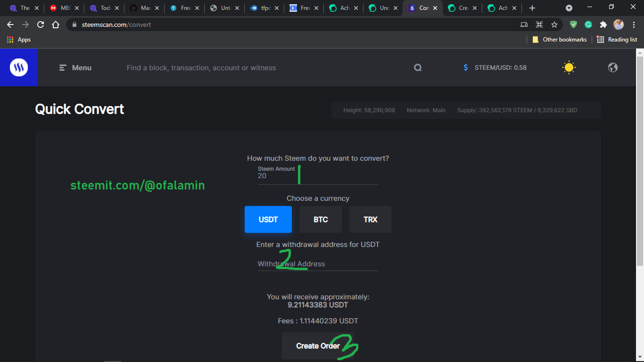
Task: Switch to the MEG tab
Action: (x=65, y=8)
